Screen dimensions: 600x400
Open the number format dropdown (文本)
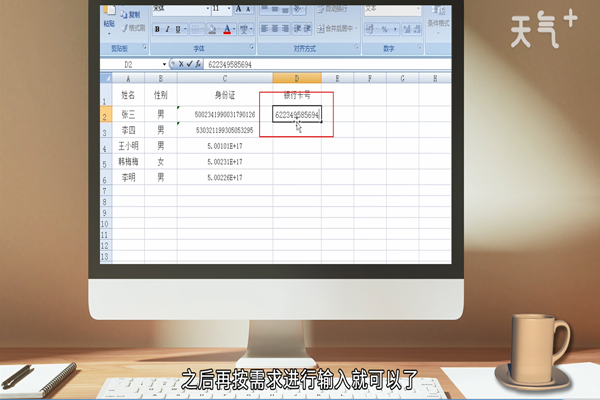(418, 9)
